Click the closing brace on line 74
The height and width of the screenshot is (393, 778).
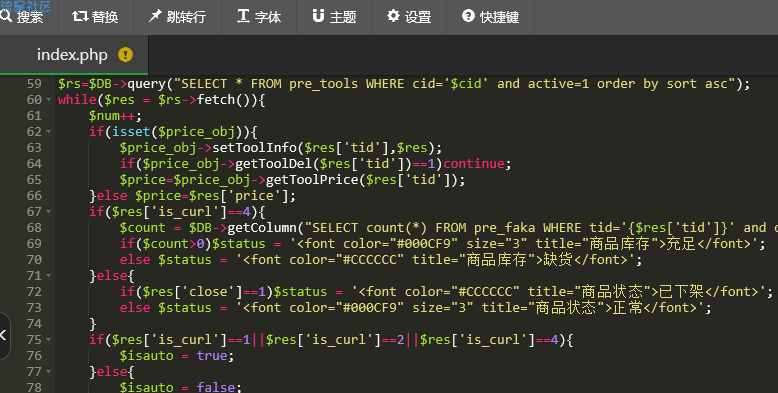tap(92, 324)
